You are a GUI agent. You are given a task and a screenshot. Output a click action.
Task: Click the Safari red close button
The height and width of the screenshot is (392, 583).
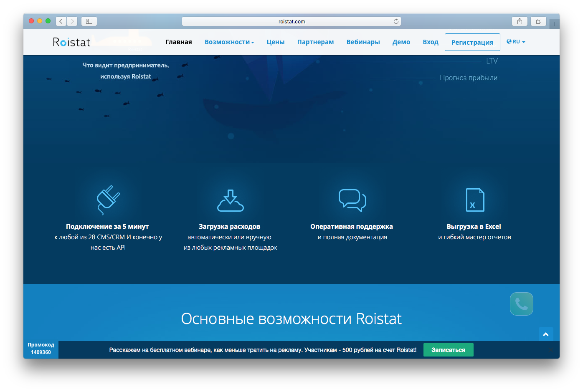[x=31, y=21]
